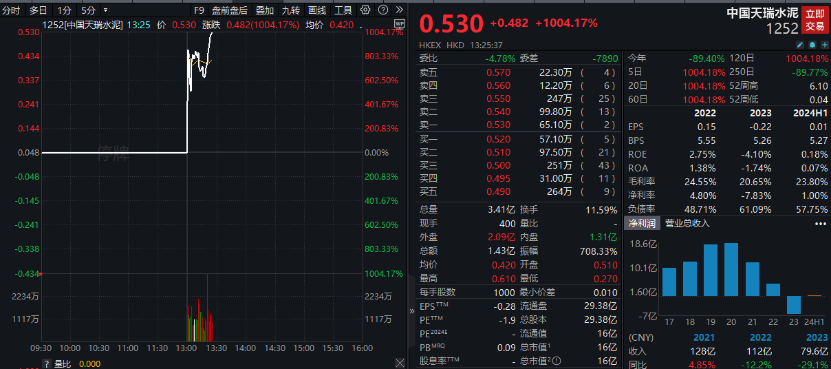The height and width of the screenshot is (369, 831).
Task: Set a price alert bell icon
Action: click(x=812, y=45)
